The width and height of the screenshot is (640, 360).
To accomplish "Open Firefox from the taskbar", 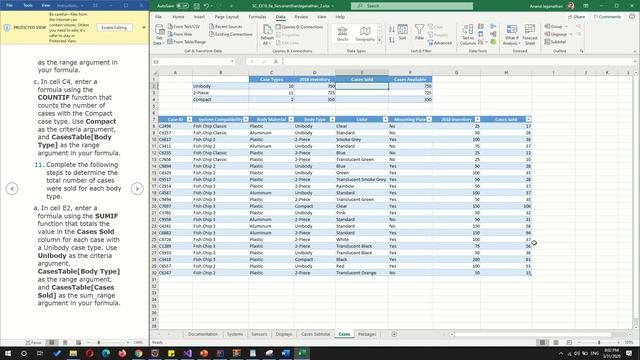I will pos(122,353).
